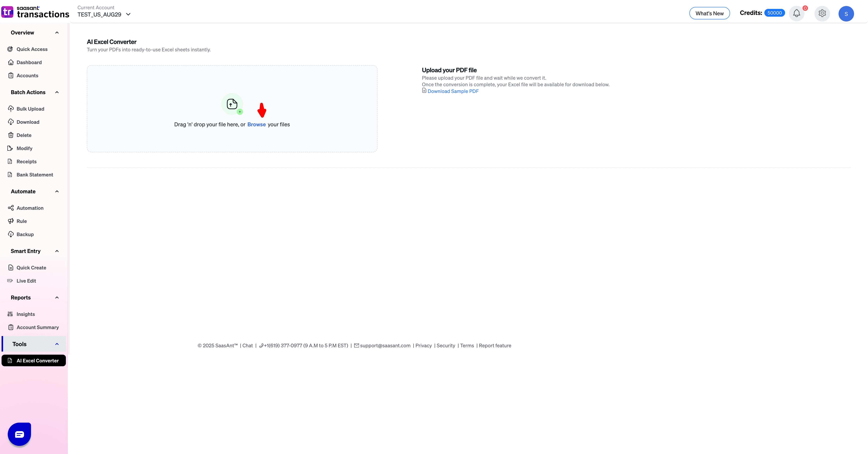Click the SaasAnt Transactions logo
The width and height of the screenshot is (868, 454).
pos(35,12)
